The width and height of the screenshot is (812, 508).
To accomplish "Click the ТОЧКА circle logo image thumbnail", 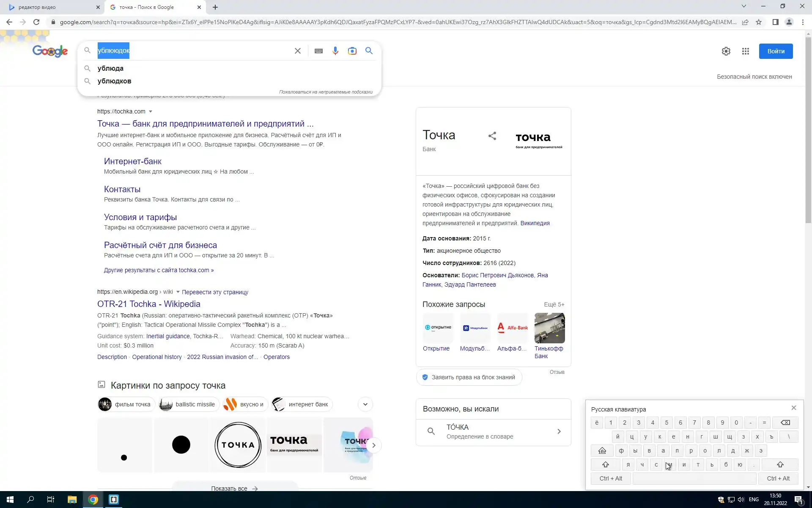I will click(238, 445).
